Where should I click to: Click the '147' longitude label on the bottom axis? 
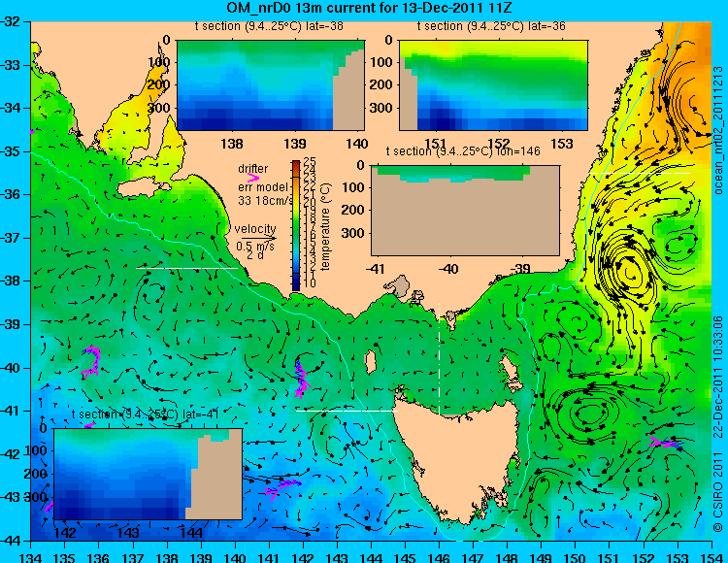pos(474,557)
